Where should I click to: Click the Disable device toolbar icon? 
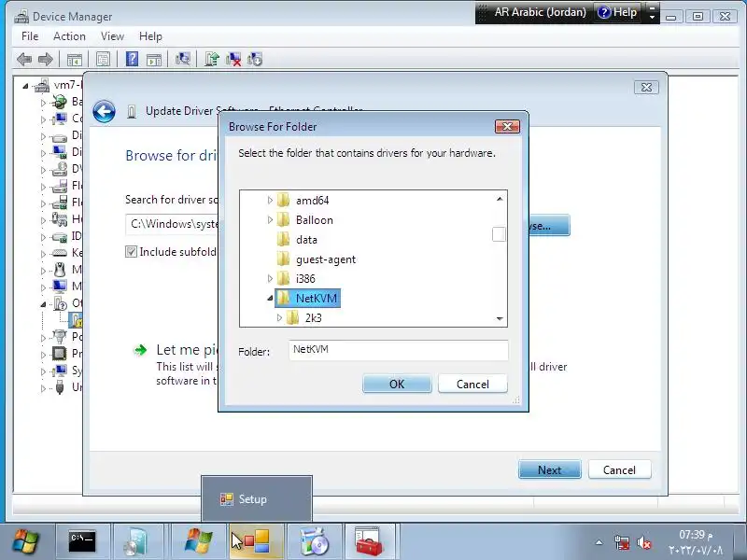255,59
